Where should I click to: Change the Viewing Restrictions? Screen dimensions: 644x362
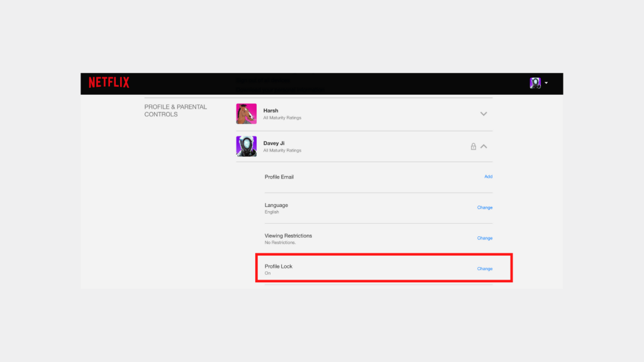(x=485, y=238)
